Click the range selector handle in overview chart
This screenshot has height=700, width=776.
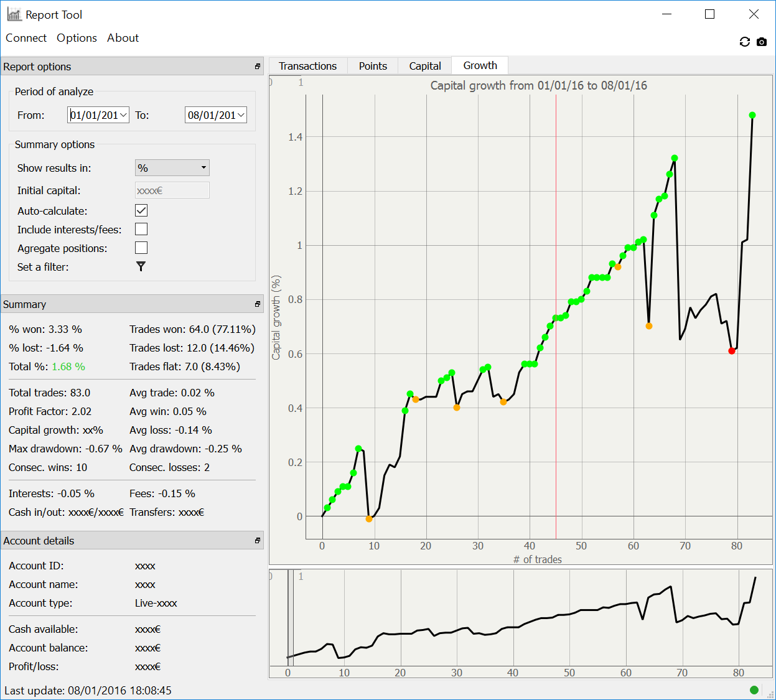point(290,617)
